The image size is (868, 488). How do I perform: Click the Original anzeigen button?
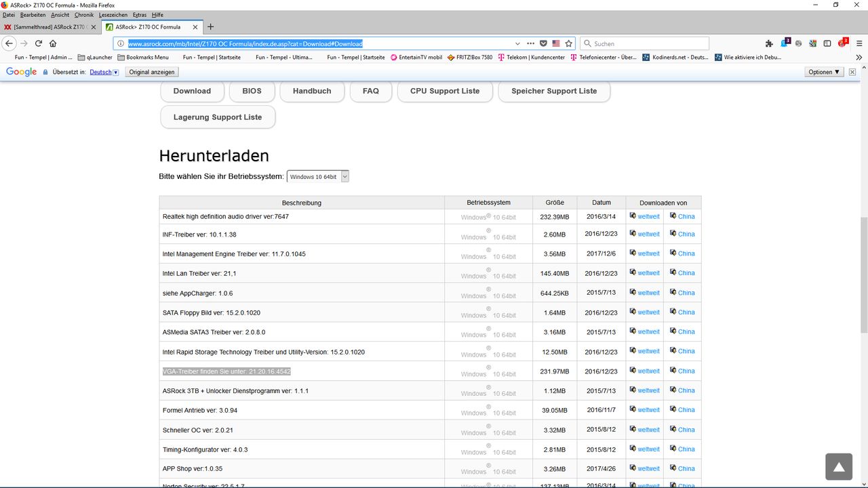tap(152, 72)
